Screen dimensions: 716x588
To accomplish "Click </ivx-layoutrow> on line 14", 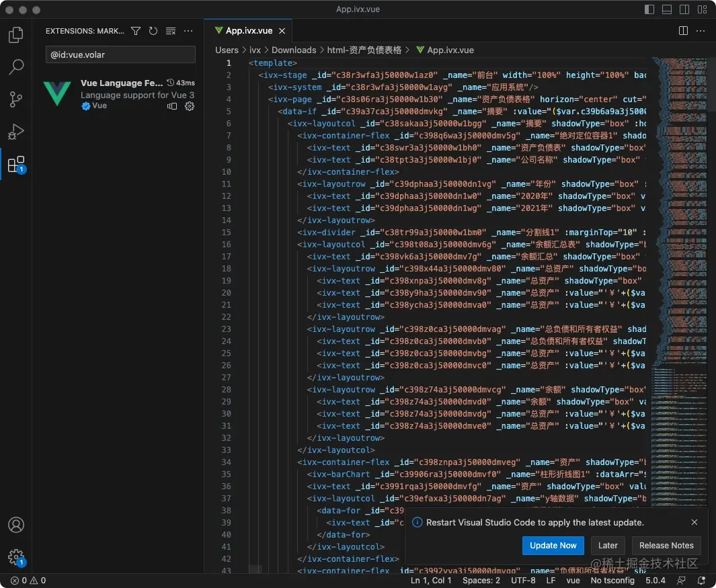I will click(336, 220).
